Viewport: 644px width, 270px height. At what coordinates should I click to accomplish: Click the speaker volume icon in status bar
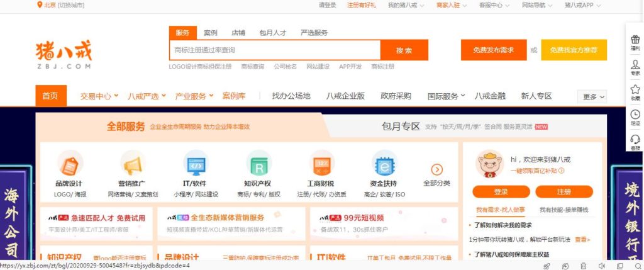tap(602, 266)
